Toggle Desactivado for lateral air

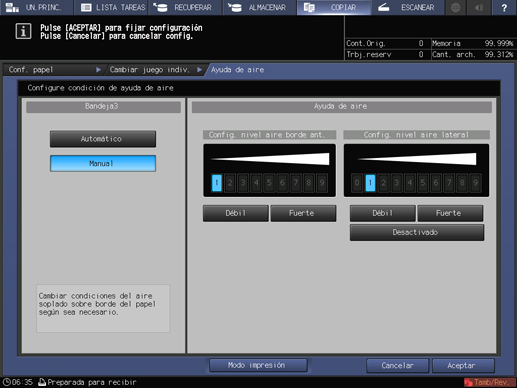417,232
